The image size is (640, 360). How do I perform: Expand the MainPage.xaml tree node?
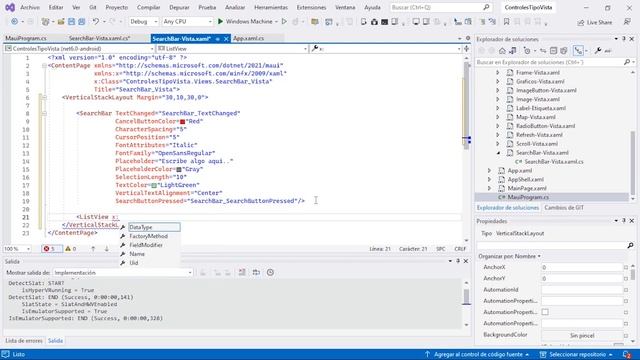coord(489,188)
